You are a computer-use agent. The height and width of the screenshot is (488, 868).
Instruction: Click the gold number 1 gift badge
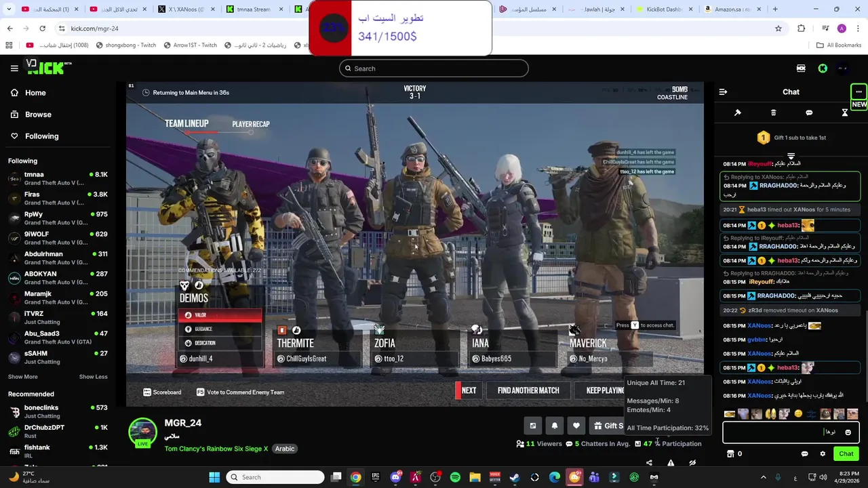(763, 138)
